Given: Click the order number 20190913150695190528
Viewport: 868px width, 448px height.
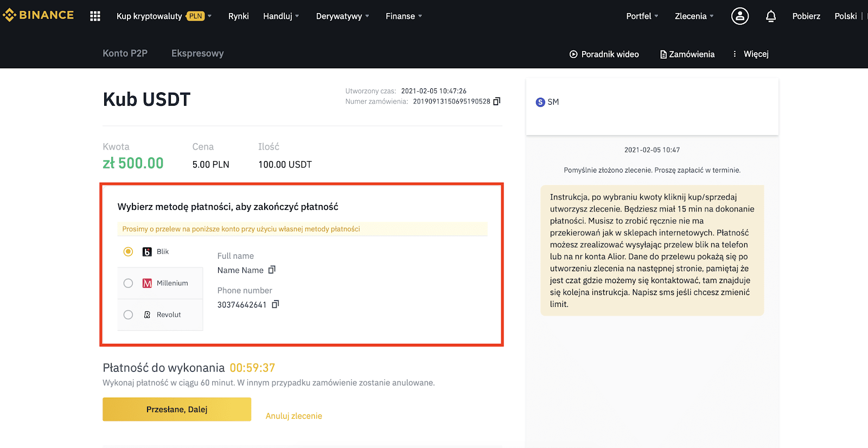Looking at the screenshot, I should 451,101.
